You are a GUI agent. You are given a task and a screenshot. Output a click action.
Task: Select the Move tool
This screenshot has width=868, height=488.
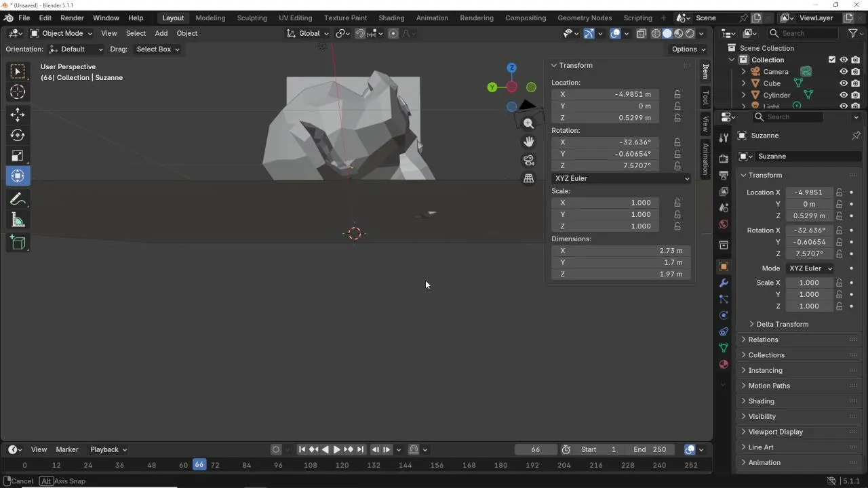pos(18,115)
